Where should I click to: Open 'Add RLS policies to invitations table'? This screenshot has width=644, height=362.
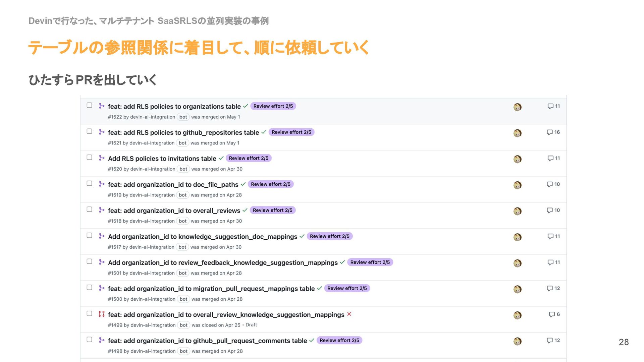(x=162, y=159)
